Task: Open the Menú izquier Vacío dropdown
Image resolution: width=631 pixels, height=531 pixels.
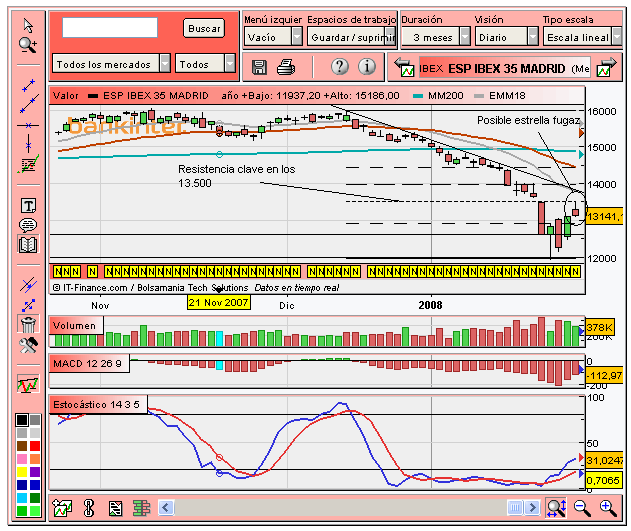Action: (x=273, y=37)
